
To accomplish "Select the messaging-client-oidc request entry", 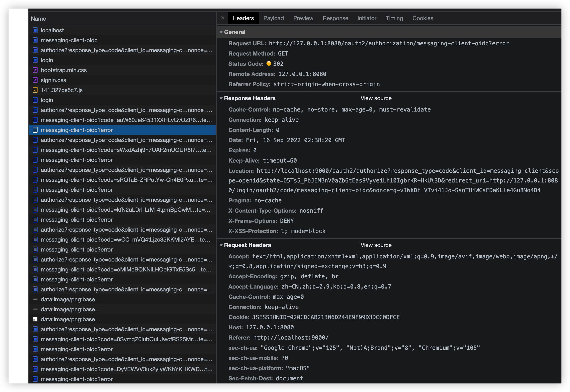I will pos(69,40).
